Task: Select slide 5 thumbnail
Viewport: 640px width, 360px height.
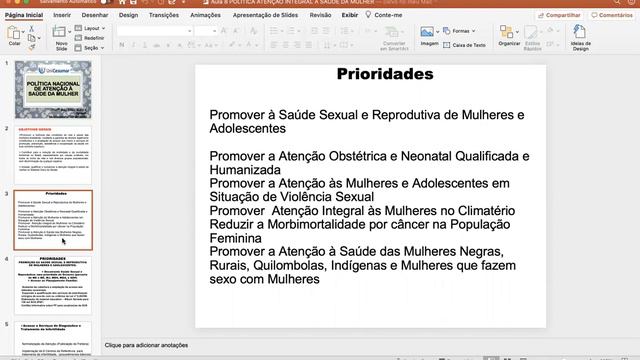Action: click(x=53, y=338)
